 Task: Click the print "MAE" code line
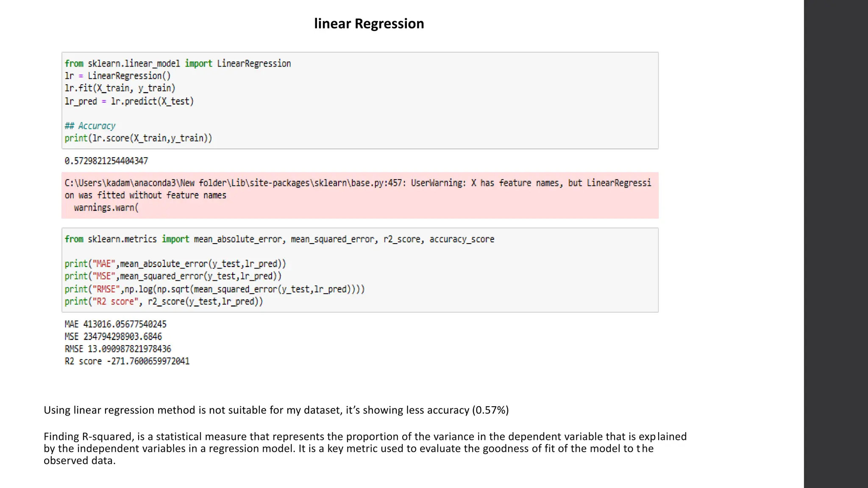tap(175, 264)
